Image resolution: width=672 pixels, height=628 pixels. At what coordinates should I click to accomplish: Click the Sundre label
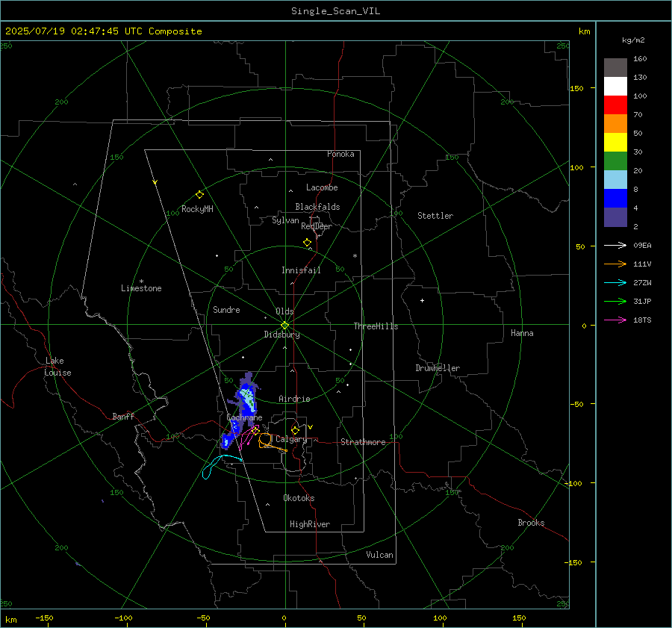226,310
